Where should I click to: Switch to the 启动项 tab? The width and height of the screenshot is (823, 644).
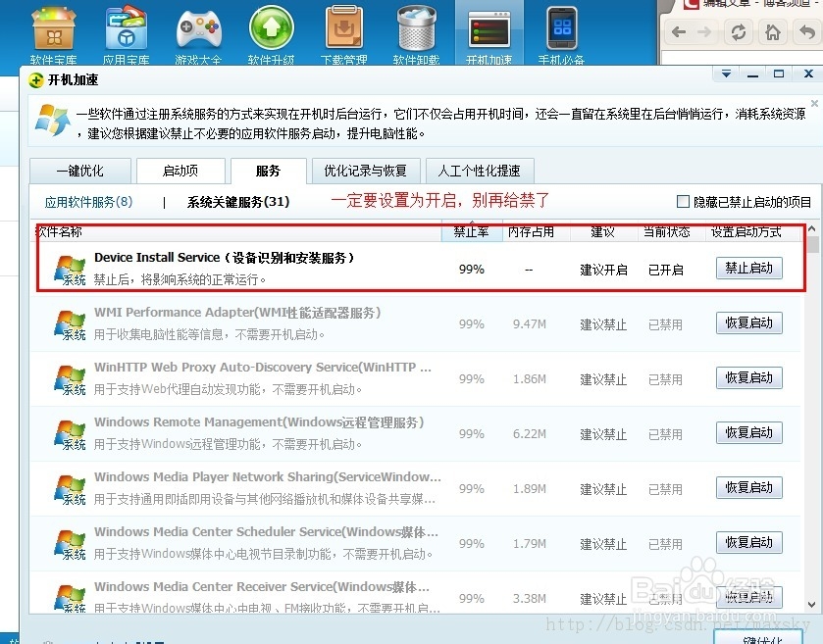180,171
